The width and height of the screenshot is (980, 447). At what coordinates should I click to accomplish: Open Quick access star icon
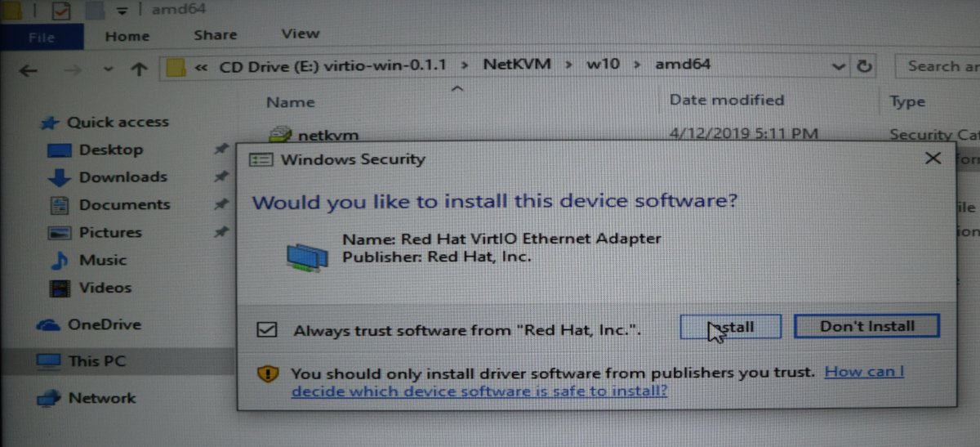point(50,123)
